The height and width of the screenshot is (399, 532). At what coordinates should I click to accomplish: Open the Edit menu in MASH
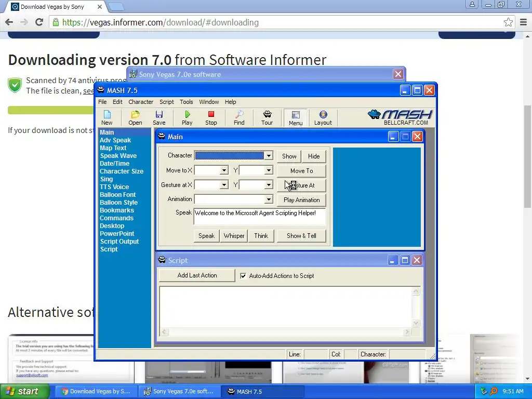117,102
